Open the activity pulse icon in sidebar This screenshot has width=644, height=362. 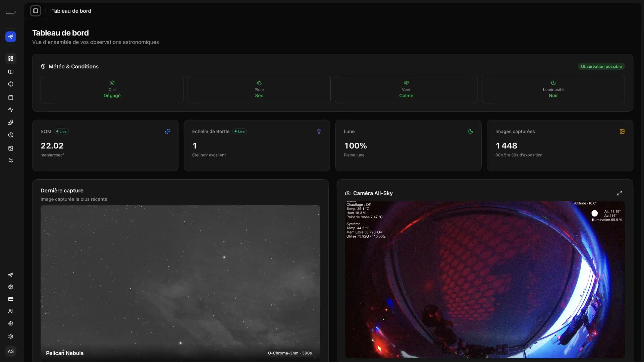click(x=11, y=110)
